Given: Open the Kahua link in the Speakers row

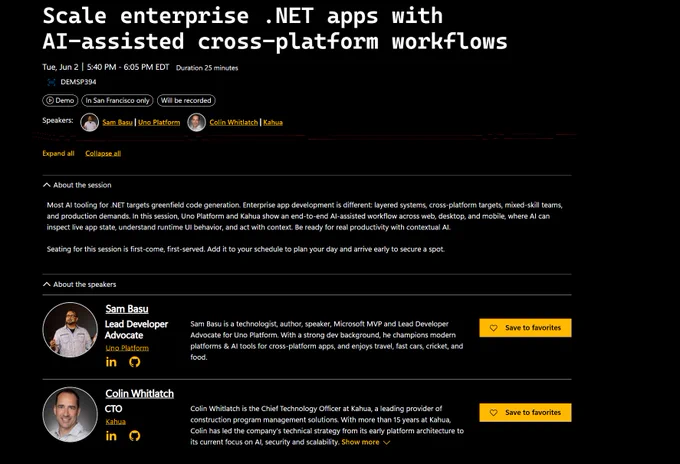Looking at the screenshot, I should [273, 123].
